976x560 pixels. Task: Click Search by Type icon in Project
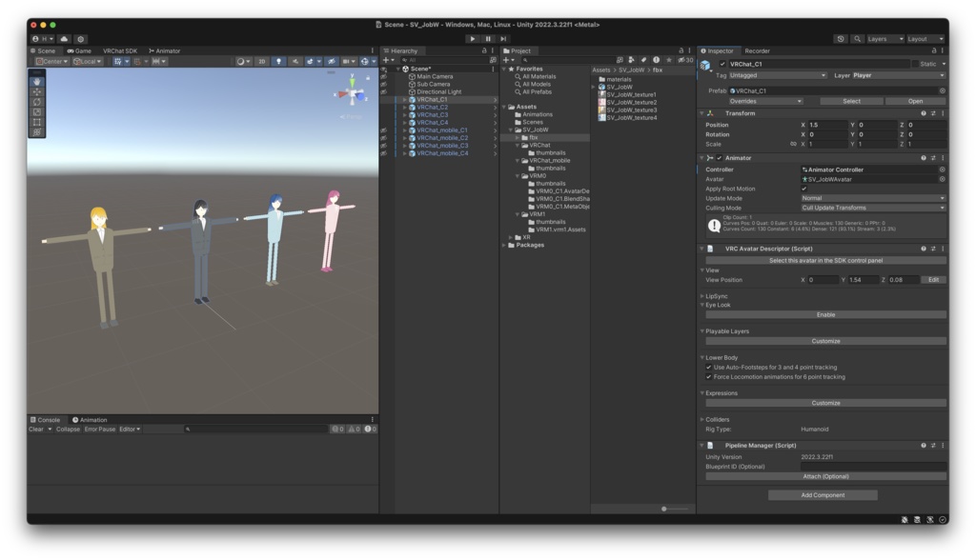click(x=631, y=60)
